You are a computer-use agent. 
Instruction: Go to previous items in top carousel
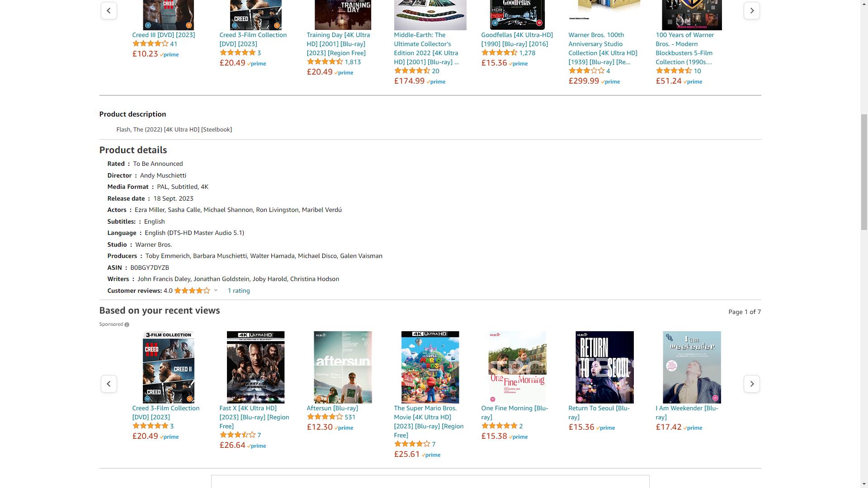108,10
